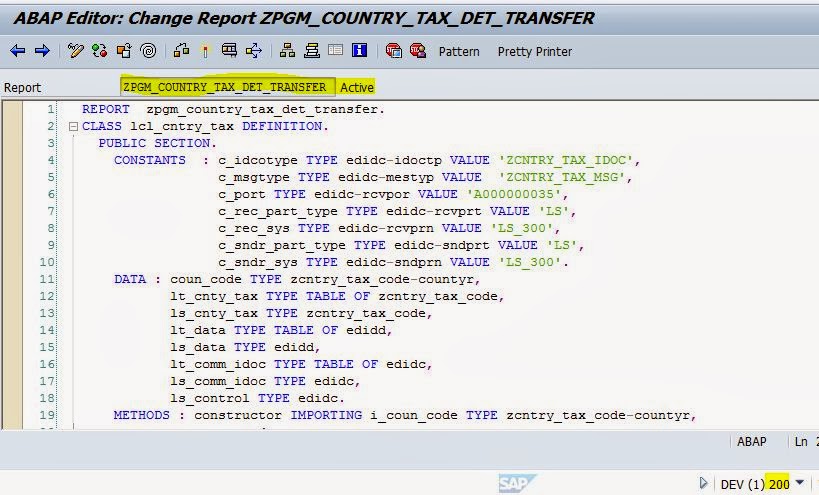The image size is (819, 495).
Task: Click the ABAP status bar entry
Action: [752, 442]
